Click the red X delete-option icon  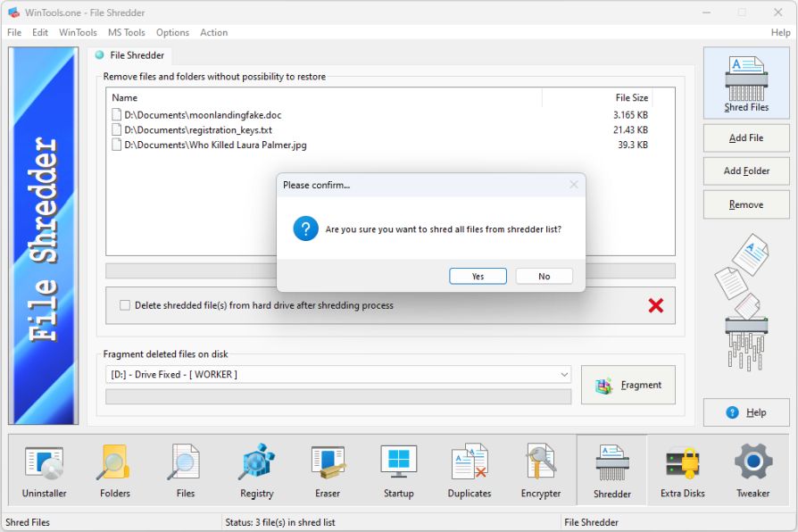(656, 305)
